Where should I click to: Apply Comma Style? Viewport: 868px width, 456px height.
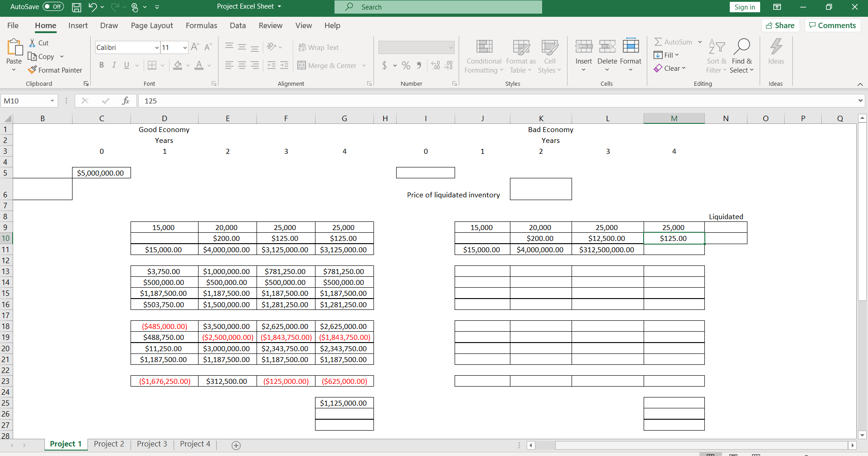click(419, 65)
